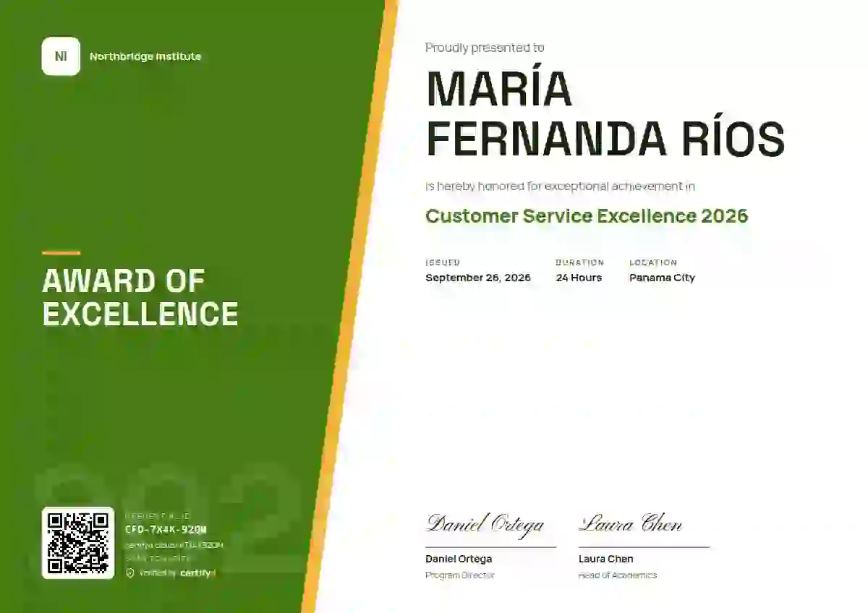The image size is (868, 613).
Task: Click the NI logo badge
Action: 61,56
